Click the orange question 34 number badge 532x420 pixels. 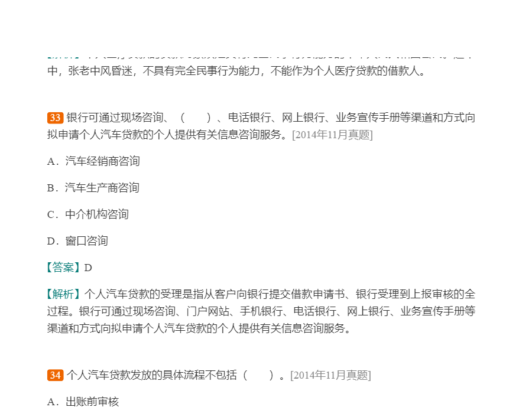[x=55, y=375]
